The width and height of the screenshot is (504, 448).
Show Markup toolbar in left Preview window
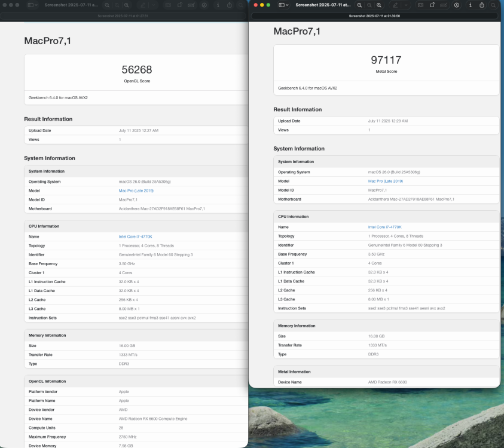pyautogui.click(x=204, y=5)
